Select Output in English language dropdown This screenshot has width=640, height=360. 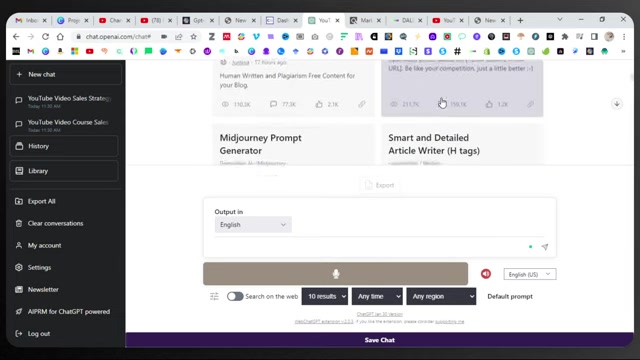point(253,224)
